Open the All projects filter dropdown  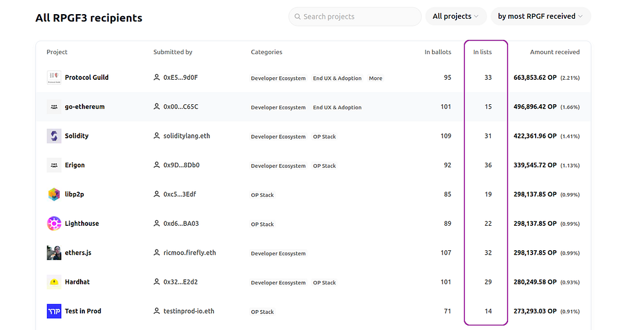(456, 17)
